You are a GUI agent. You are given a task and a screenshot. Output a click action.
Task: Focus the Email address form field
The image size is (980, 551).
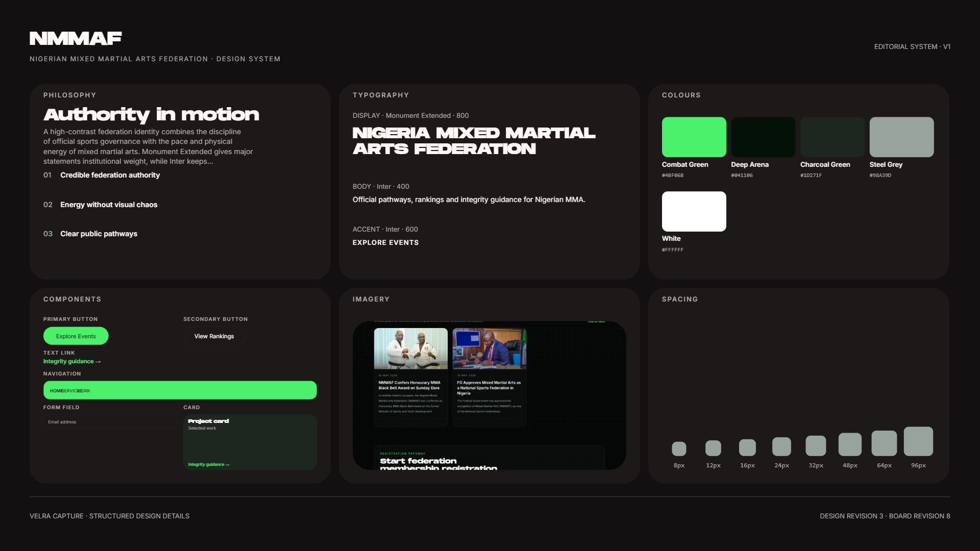click(110, 422)
